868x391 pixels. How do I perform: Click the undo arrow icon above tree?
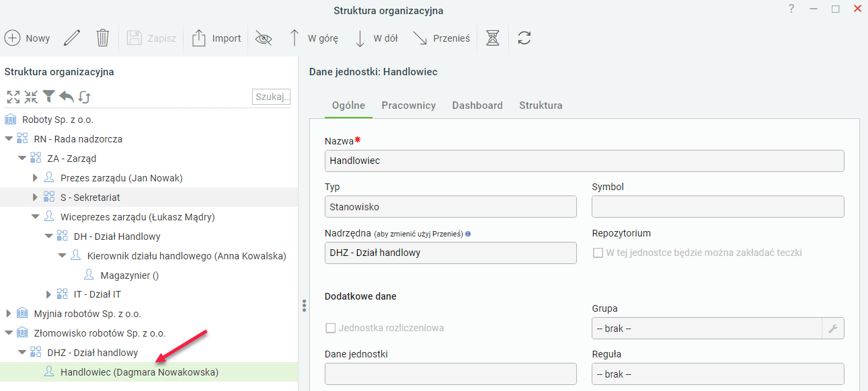66,97
